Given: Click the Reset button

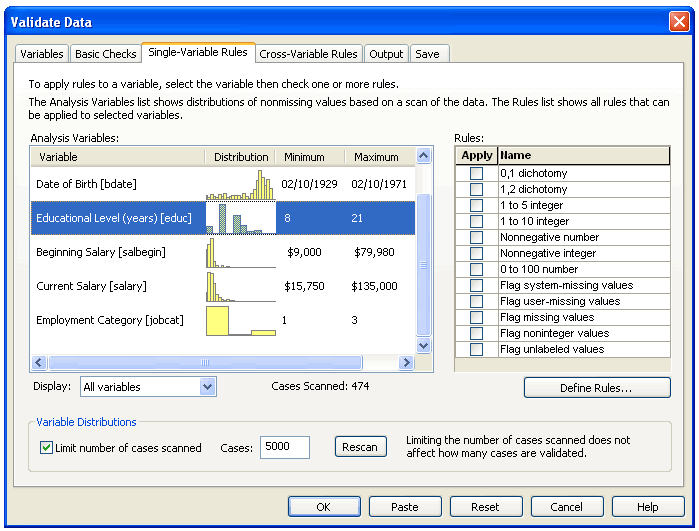Looking at the screenshot, I should click(486, 507).
